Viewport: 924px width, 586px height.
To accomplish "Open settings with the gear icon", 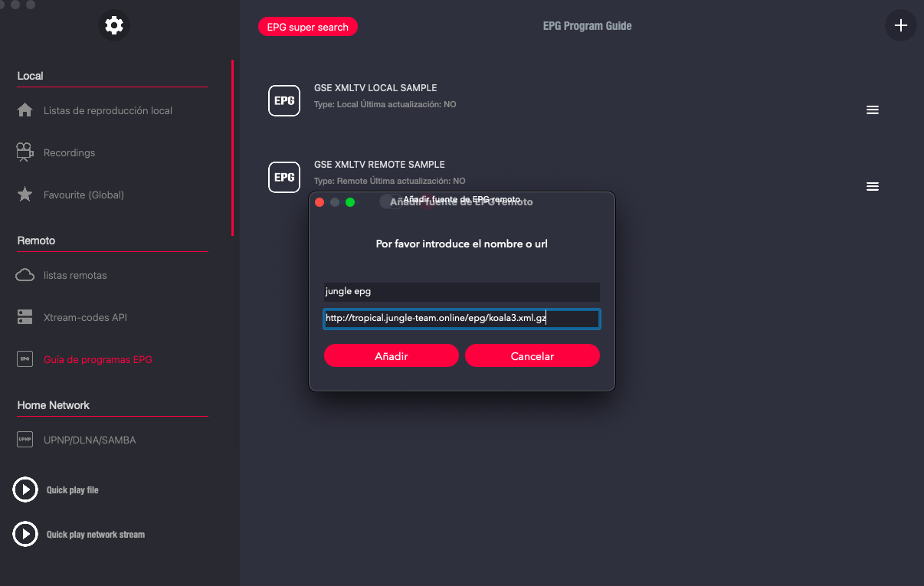I will tap(114, 26).
